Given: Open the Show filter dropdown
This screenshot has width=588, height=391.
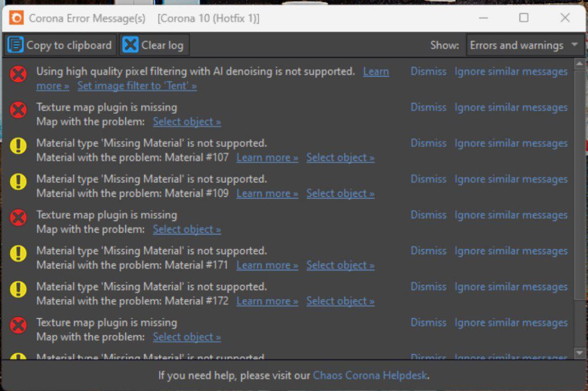Looking at the screenshot, I should coord(525,45).
